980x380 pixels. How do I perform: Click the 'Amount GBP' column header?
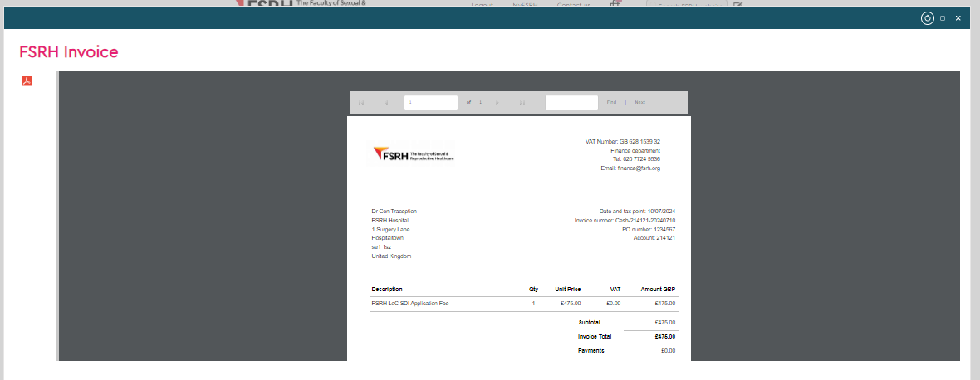click(658, 290)
